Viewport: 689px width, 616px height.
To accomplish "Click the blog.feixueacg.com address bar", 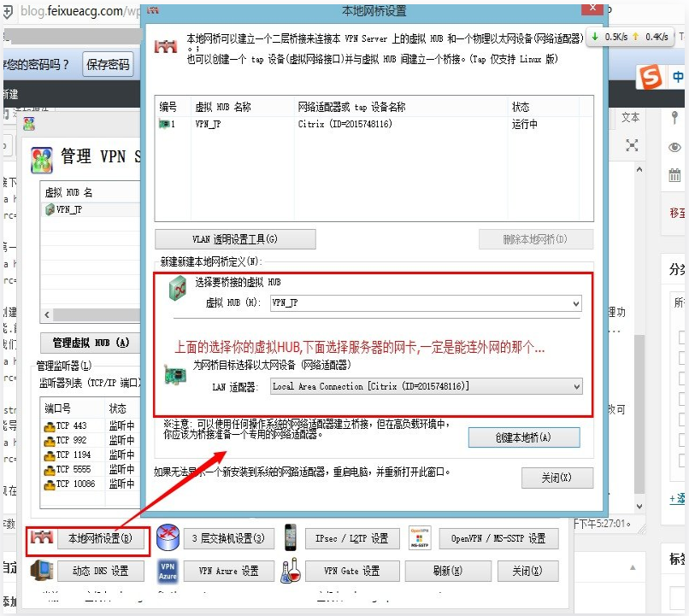I will 79,10.
